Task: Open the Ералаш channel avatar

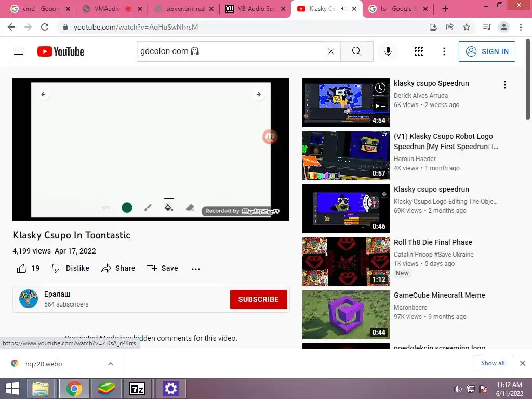Action: [29, 299]
